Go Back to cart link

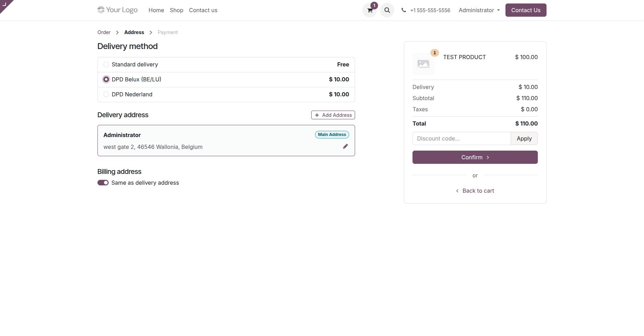point(475,191)
